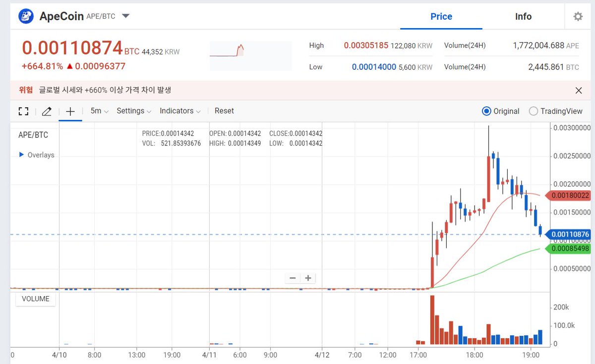Select the drawing pencil tool
This screenshot has height=364, width=595.
[47, 111]
